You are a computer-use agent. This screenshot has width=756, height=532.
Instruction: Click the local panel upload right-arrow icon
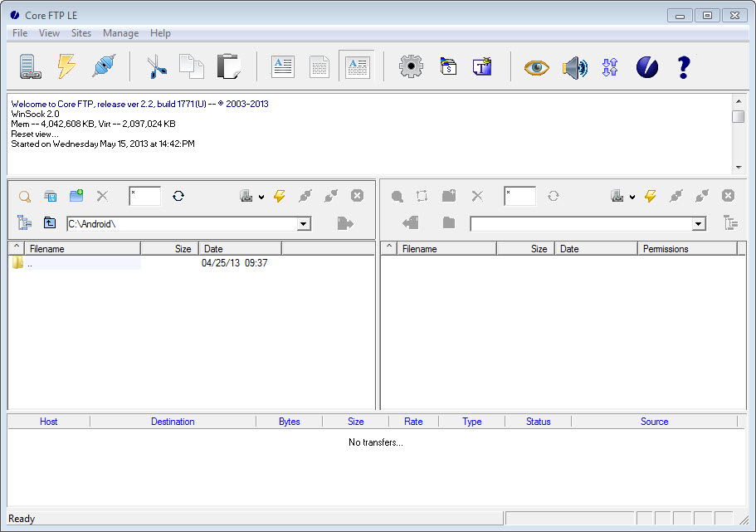pos(345,223)
